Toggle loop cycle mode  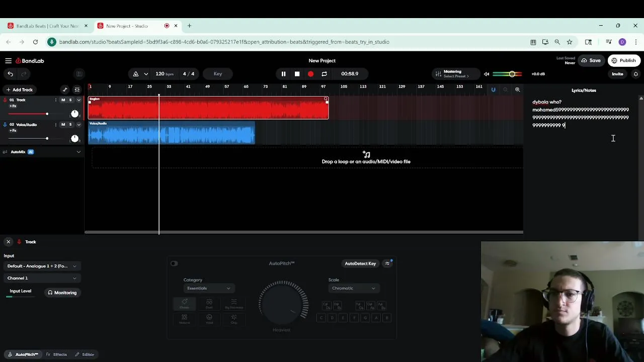tap(324, 74)
